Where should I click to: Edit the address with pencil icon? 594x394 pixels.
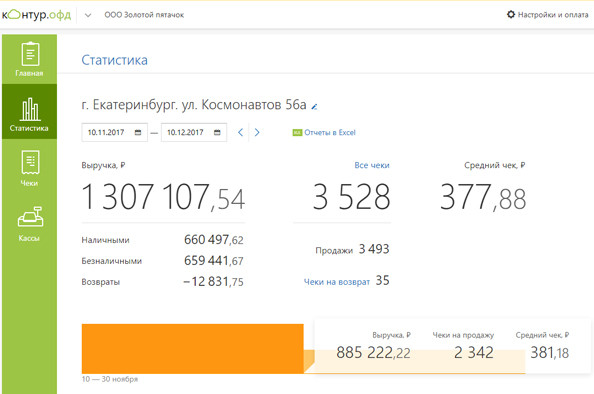pyautogui.click(x=314, y=107)
